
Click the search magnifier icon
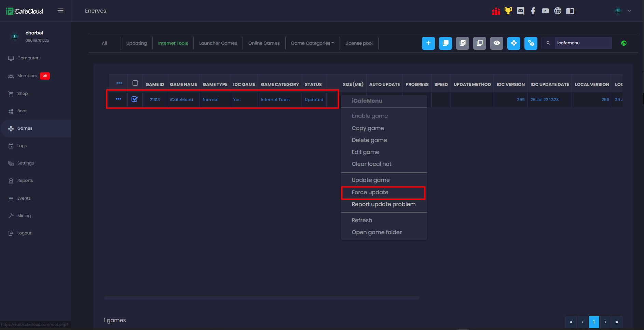coord(548,43)
